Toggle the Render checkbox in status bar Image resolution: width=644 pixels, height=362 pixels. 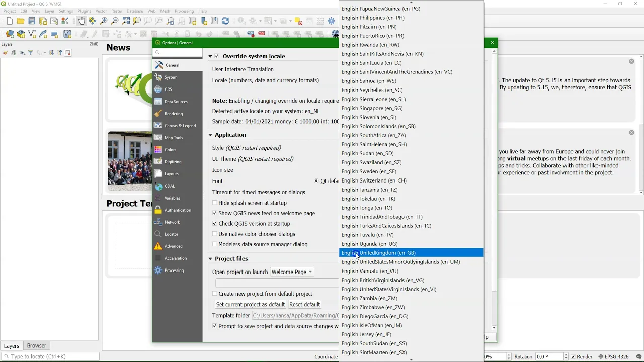click(x=573, y=357)
